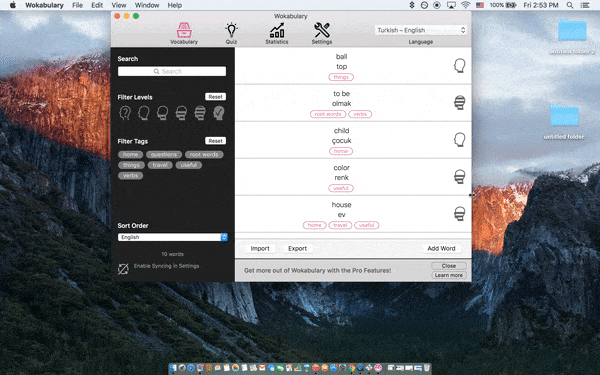Select the word ball
The height and width of the screenshot is (375, 600).
tap(341, 57)
